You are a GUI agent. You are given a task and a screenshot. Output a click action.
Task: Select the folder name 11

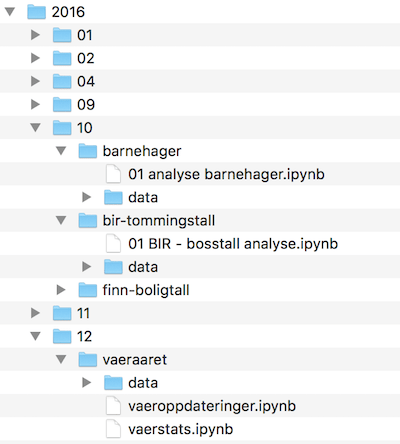[x=83, y=313]
